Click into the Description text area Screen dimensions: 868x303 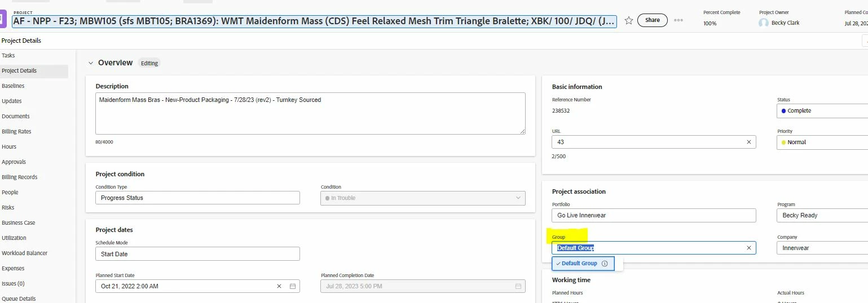click(x=310, y=113)
